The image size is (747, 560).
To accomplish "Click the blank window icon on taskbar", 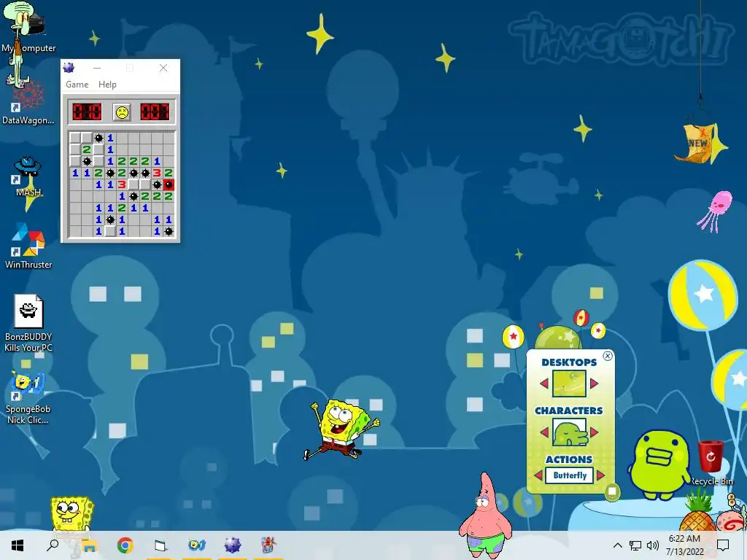I will point(160,545).
